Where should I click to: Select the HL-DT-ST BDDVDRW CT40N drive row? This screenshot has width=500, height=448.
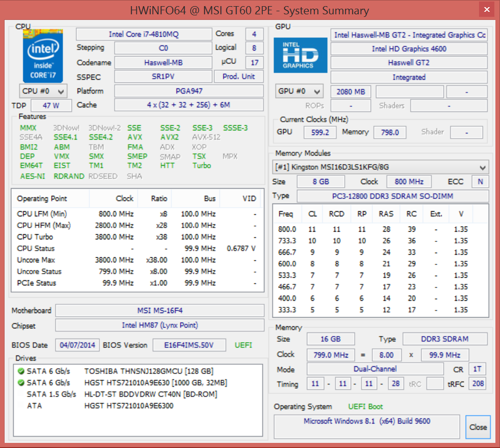click(138, 394)
